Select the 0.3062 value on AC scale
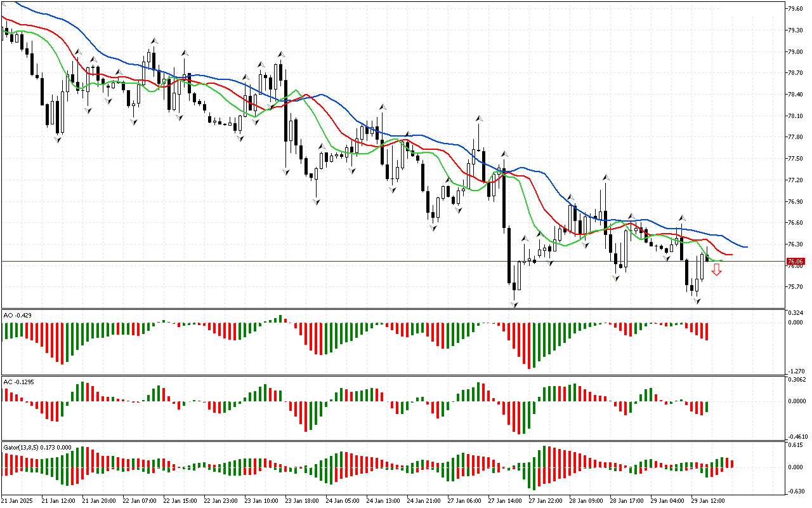The height and width of the screenshot is (508, 812). pos(797,380)
